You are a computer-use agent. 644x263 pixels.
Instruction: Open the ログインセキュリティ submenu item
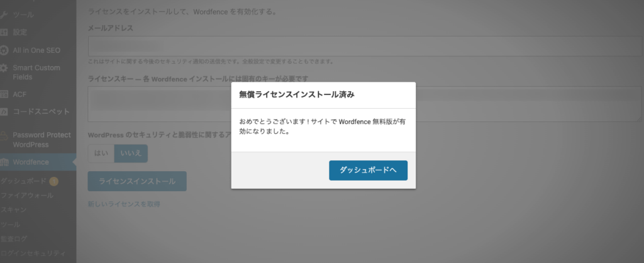pos(33,253)
